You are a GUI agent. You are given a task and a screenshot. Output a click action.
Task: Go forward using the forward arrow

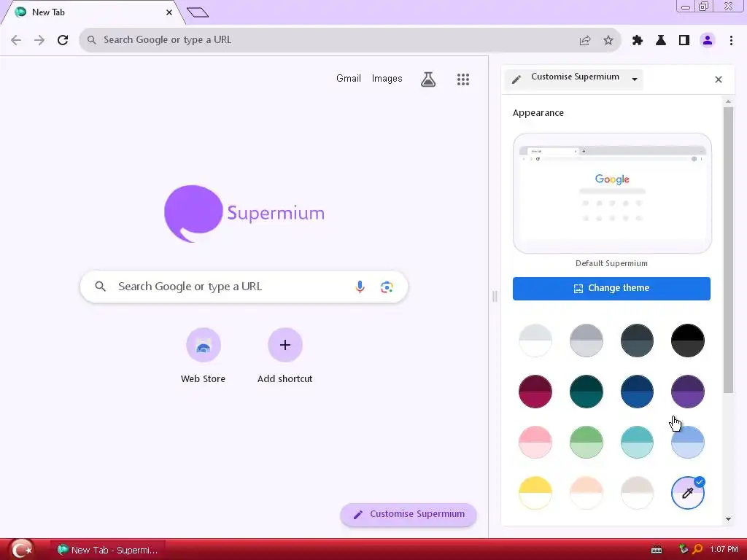(39, 40)
